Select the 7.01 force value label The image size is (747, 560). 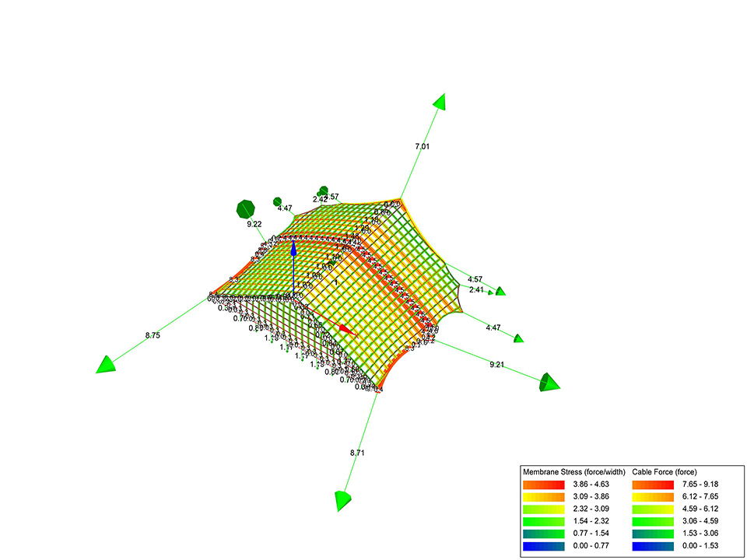pyautogui.click(x=422, y=146)
